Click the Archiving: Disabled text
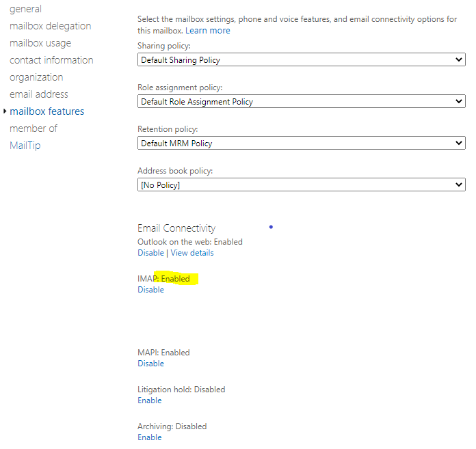Screen dimensions: 476x449 (x=172, y=426)
